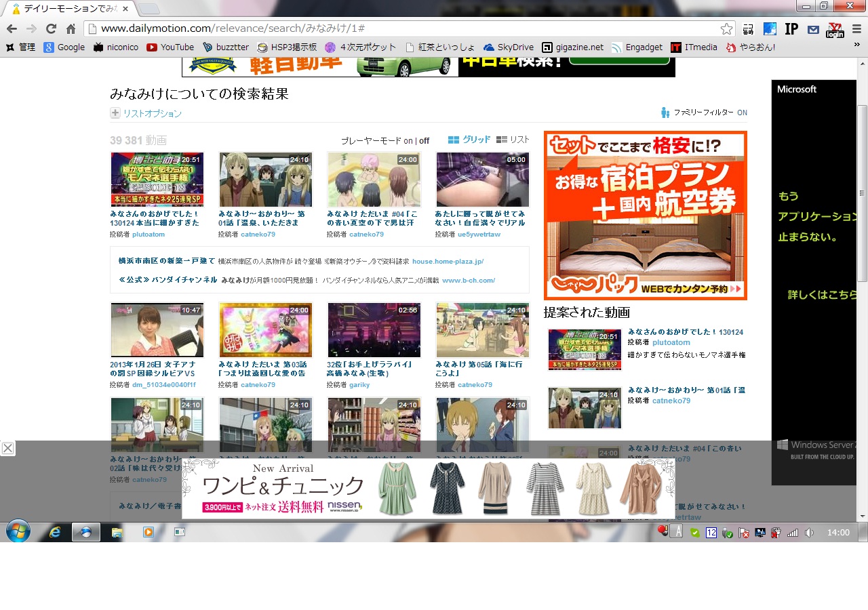Play the 20:51 モノマネ選手権 thumbnail in results grid
This screenshot has width=868, height=610.
pos(157,180)
